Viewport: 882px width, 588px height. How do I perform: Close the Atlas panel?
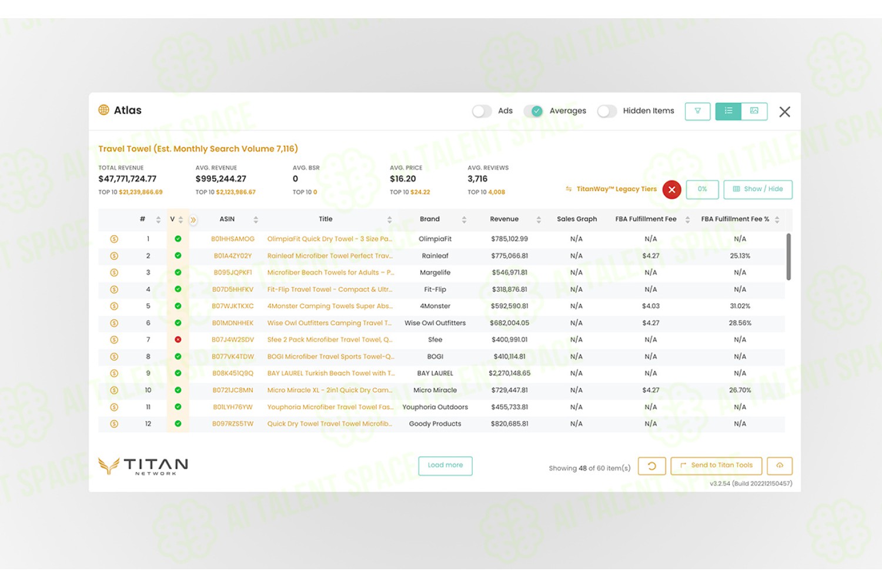[784, 112]
